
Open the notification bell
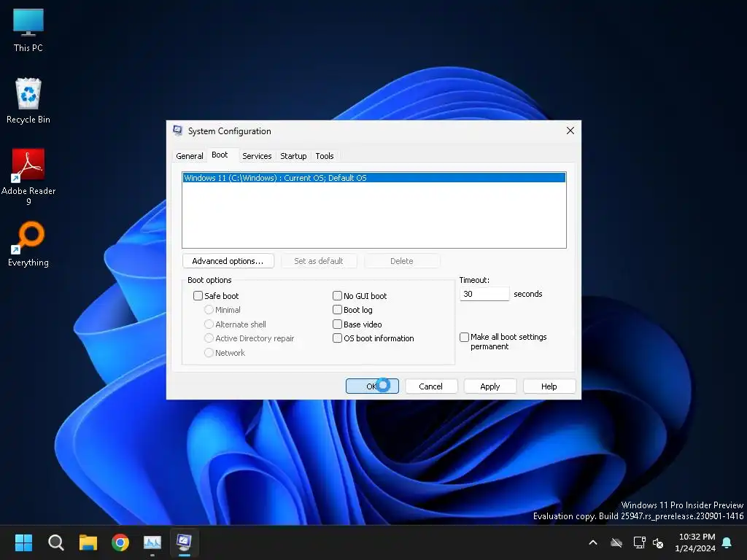pyautogui.click(x=727, y=542)
